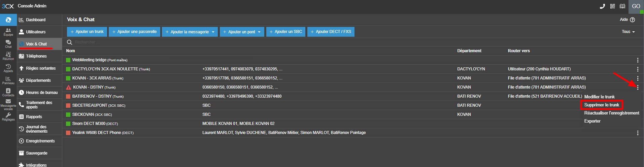644x167 pixels.
Task: Click File d'attente (521 BATIRENOV ACCUEIL) route
Action: tap(545, 96)
